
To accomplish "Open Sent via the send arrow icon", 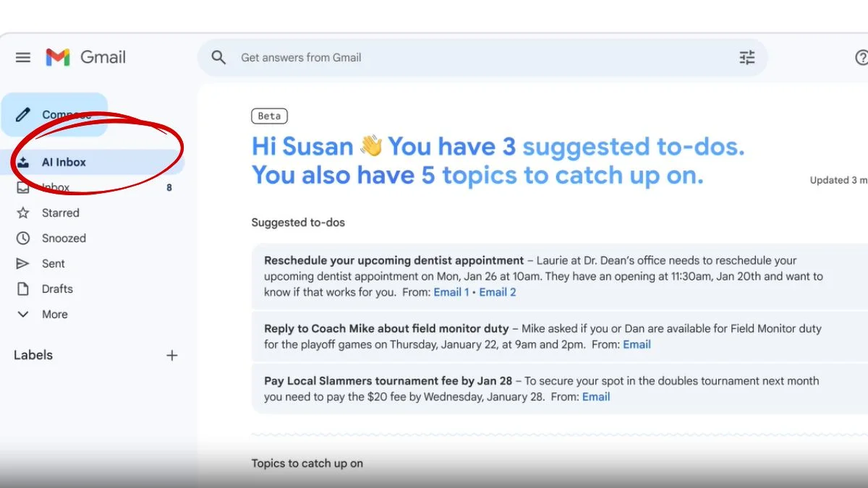I will click(23, 263).
